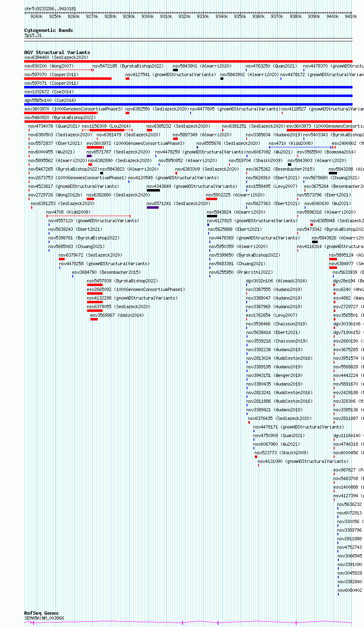Click nsv6382550 (Sedlazeck2020) label
The height and width of the screenshot is (627, 364).
point(157,109)
